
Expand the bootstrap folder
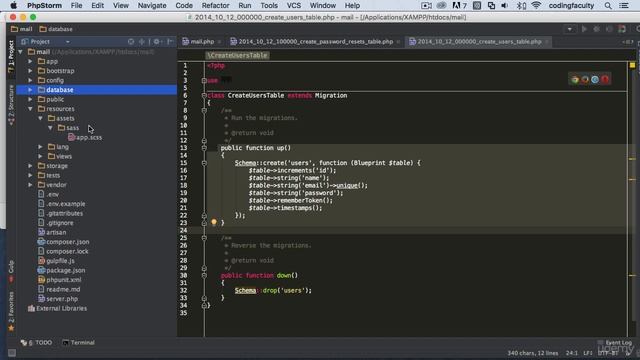(30, 71)
